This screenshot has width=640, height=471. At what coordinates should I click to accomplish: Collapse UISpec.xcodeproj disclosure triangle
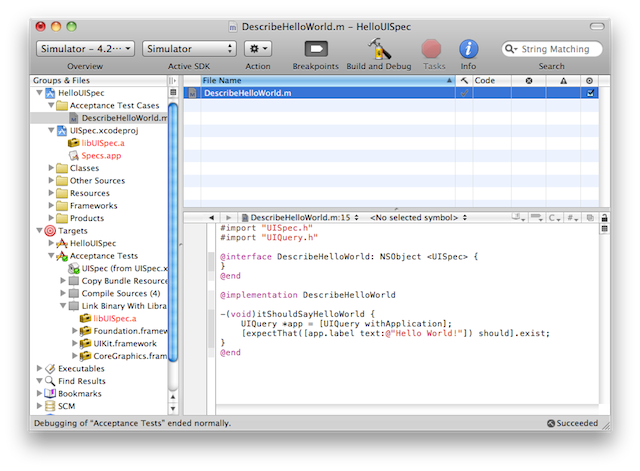point(51,130)
